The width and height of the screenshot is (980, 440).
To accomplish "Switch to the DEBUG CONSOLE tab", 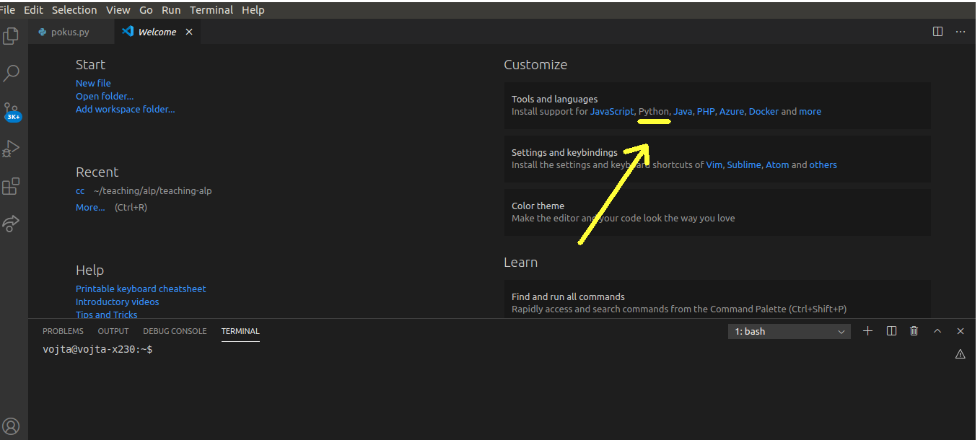I will click(175, 331).
